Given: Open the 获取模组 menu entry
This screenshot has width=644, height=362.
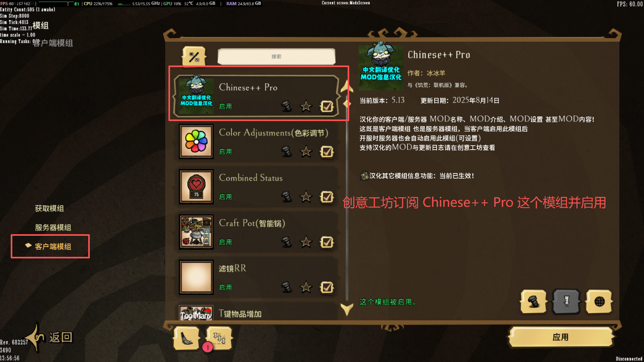Looking at the screenshot, I should [49, 208].
